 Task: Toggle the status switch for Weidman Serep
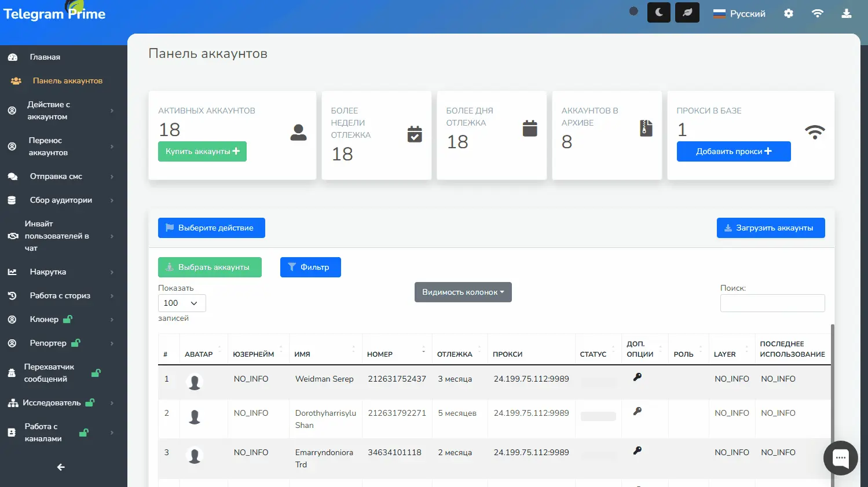598,382
